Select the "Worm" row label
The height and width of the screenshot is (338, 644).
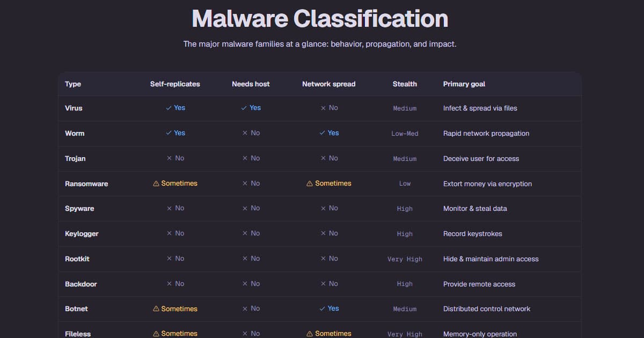[75, 133]
